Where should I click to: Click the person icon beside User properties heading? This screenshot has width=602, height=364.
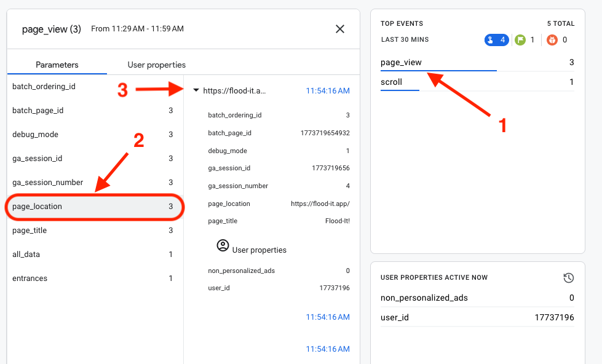point(223,246)
